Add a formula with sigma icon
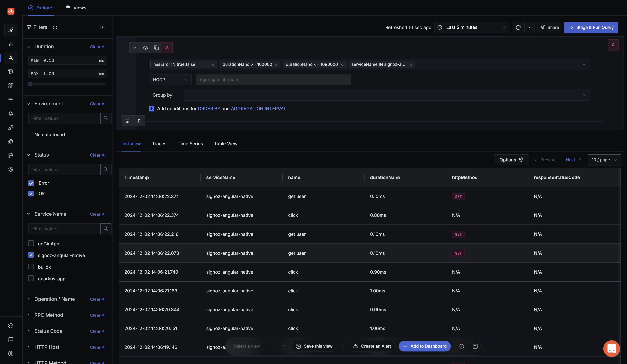This screenshot has width=627, height=364. click(x=139, y=121)
